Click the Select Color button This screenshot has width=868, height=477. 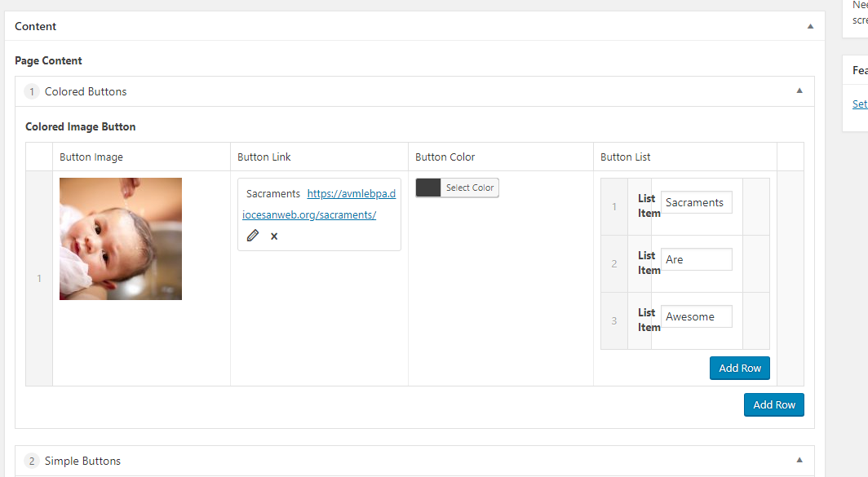click(x=469, y=188)
